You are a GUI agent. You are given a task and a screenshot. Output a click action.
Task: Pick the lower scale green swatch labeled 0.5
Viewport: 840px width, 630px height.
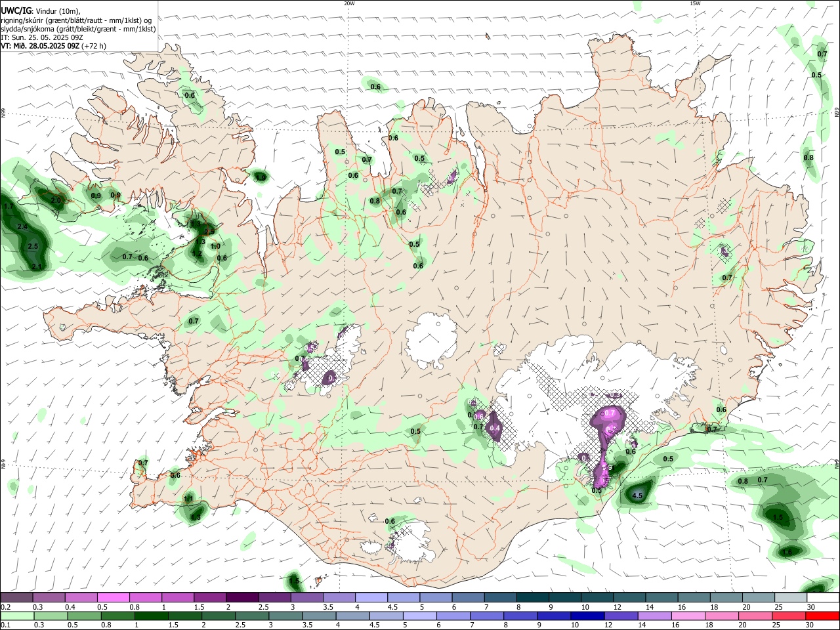[84, 616]
